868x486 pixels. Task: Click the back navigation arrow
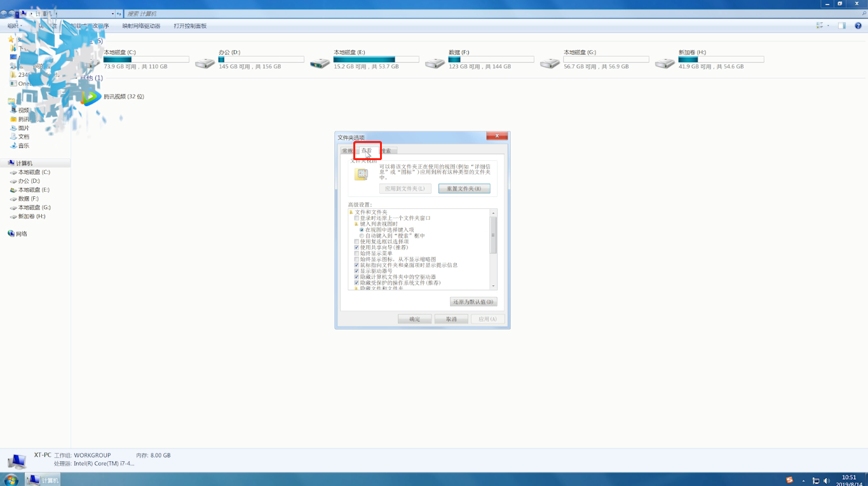click(x=4, y=13)
